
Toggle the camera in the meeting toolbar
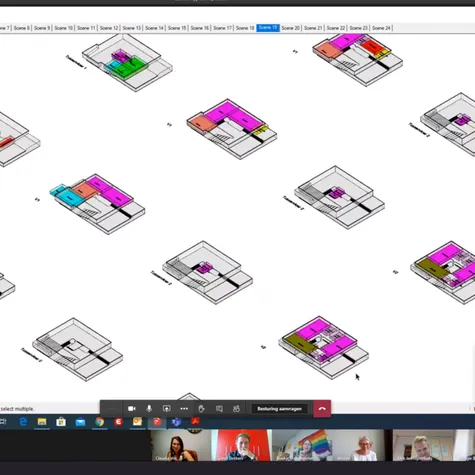[x=132, y=409]
